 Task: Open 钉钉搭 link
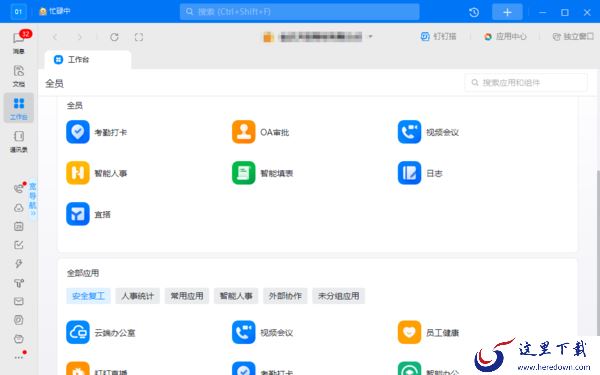pyautogui.click(x=439, y=36)
